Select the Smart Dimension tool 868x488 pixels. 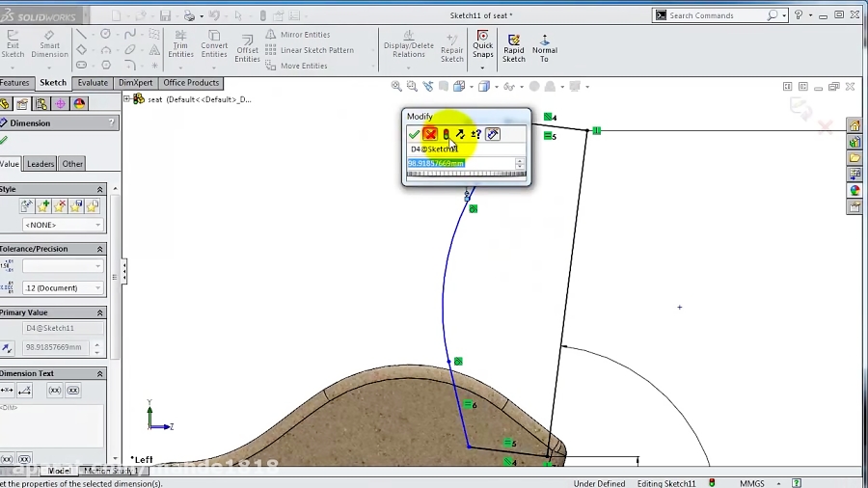[49, 44]
